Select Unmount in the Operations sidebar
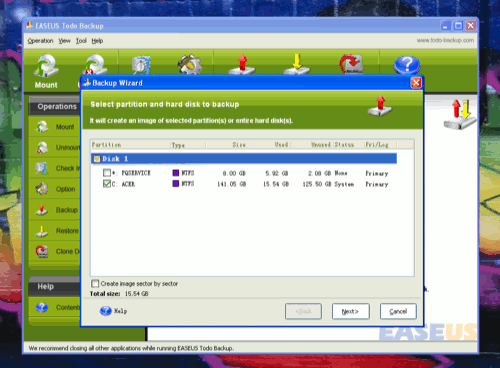Screen dimensions: 500x368 pyautogui.click(x=55, y=147)
